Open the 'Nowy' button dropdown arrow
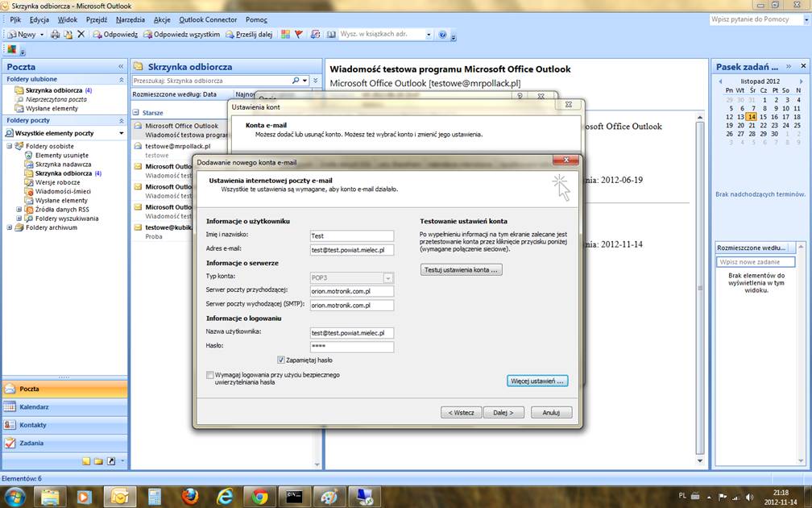Screen dimensions: 812x508 [x=42, y=35]
